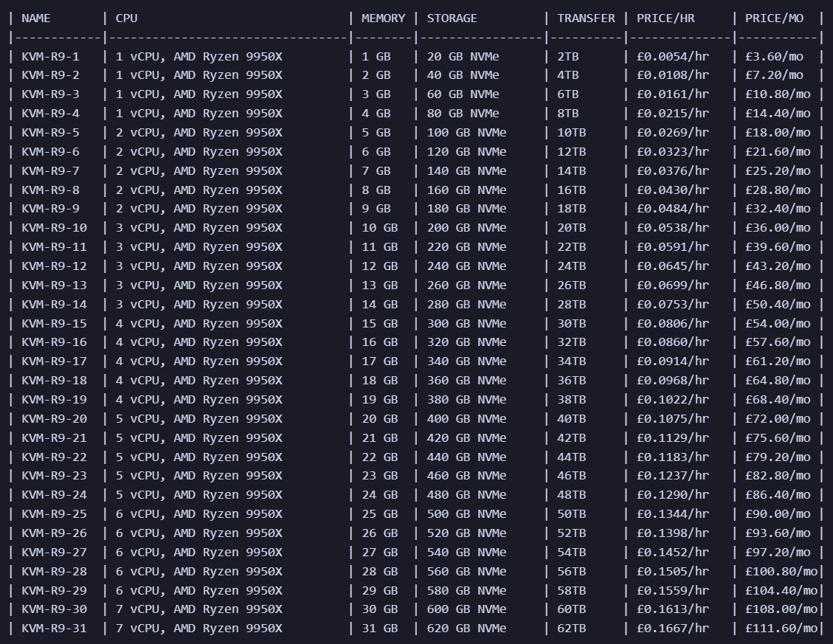Click the £36.00/mo monthly price

tap(778, 227)
